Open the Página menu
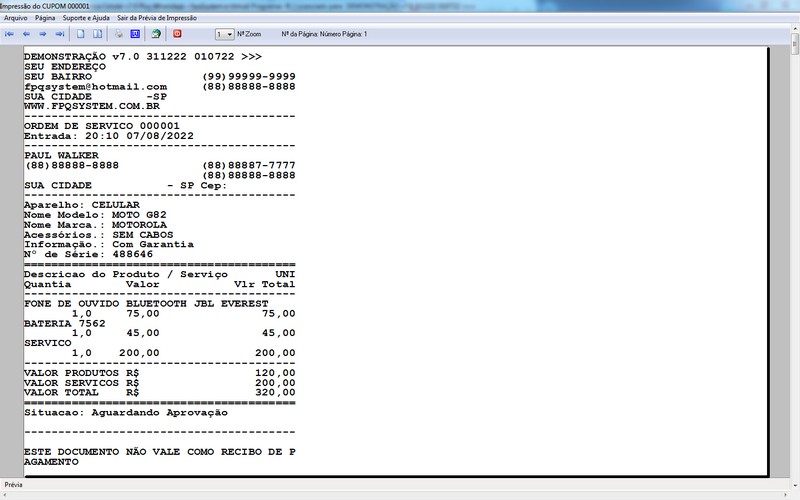Viewport: 800px width, 500px height. point(45,18)
